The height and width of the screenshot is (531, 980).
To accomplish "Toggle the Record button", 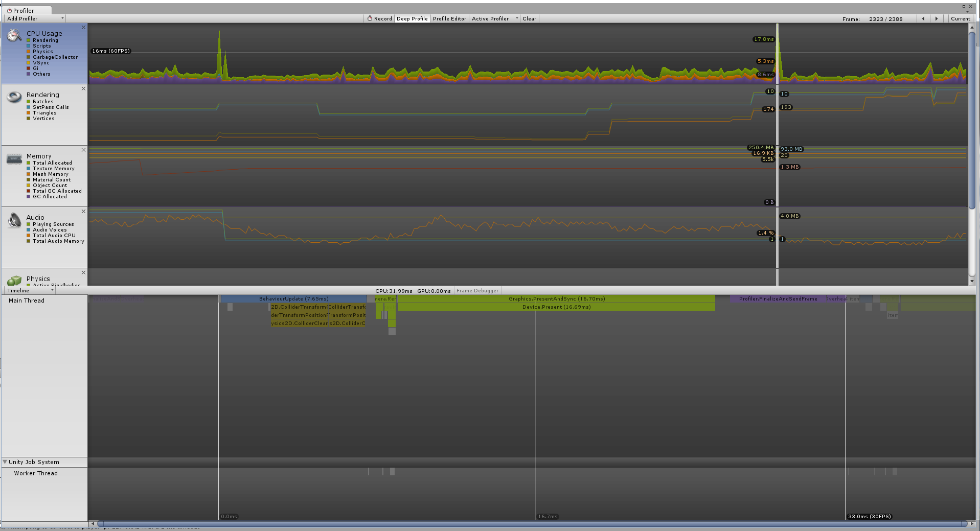I will click(x=379, y=18).
